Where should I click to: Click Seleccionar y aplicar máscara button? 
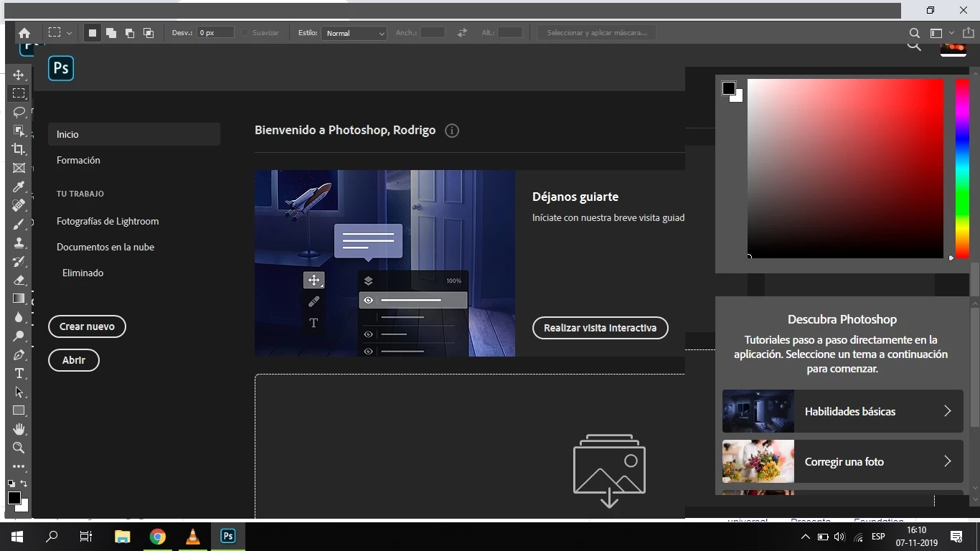(x=597, y=33)
